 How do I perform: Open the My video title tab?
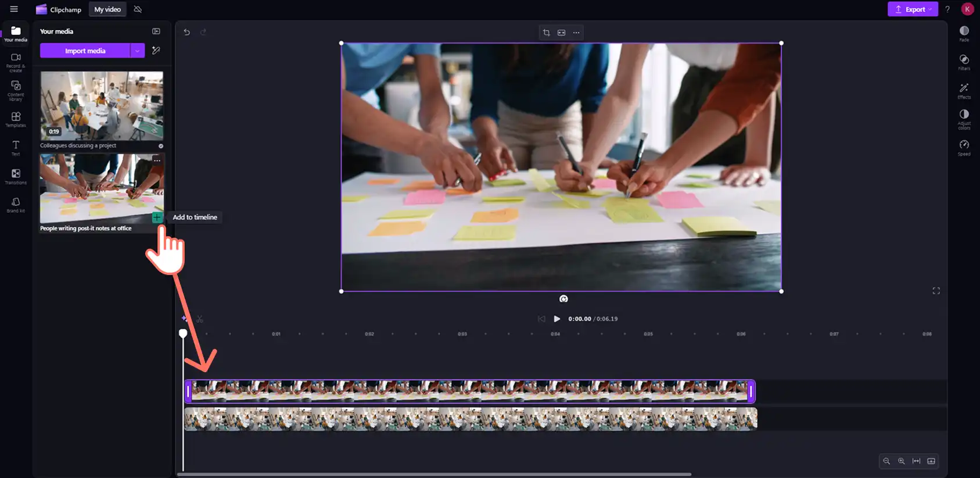[107, 9]
